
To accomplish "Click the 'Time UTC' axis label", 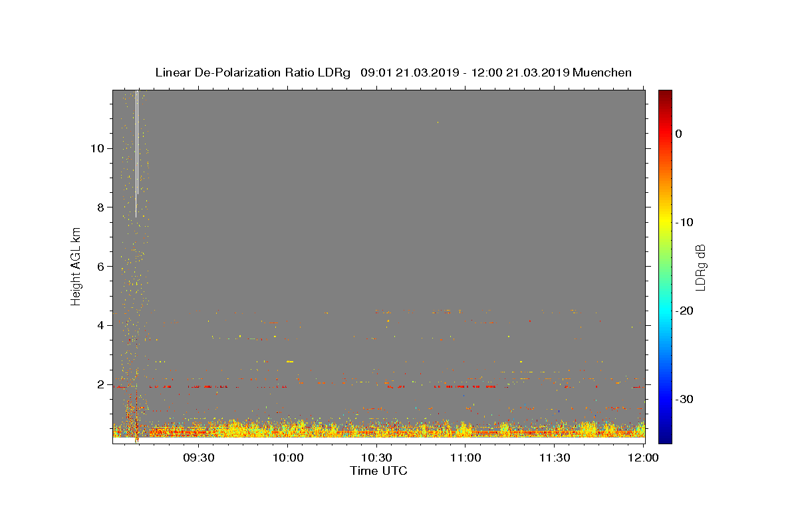I will 378,471.
